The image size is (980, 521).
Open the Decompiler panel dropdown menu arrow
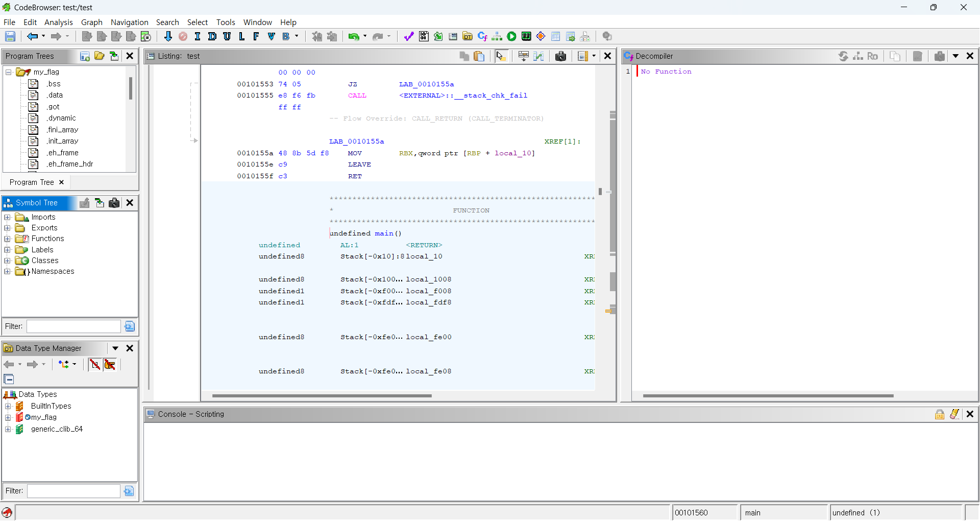(x=955, y=56)
